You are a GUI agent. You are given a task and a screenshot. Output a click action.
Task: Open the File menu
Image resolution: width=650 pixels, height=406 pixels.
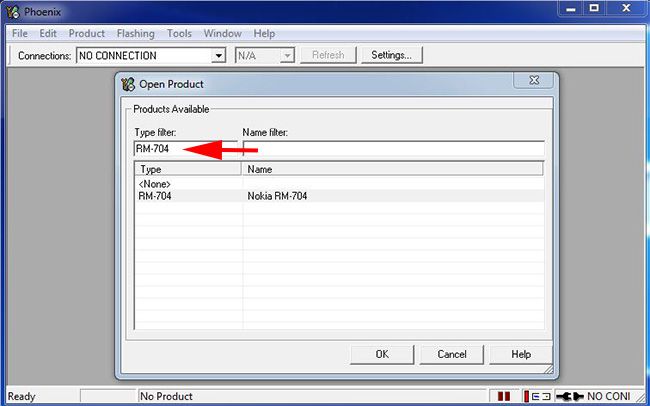(x=19, y=34)
